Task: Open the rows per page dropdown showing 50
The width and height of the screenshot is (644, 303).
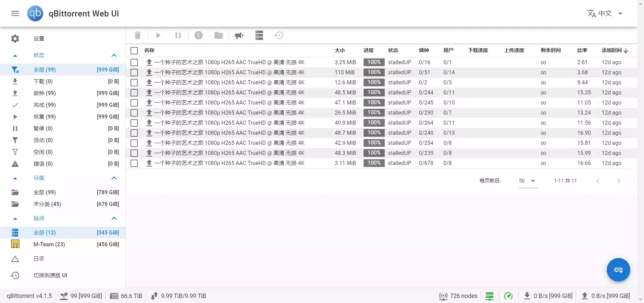Action: coord(528,181)
